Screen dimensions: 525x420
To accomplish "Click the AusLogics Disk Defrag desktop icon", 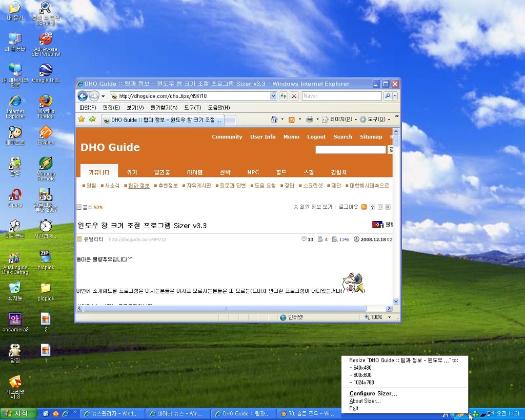I will tap(15, 263).
